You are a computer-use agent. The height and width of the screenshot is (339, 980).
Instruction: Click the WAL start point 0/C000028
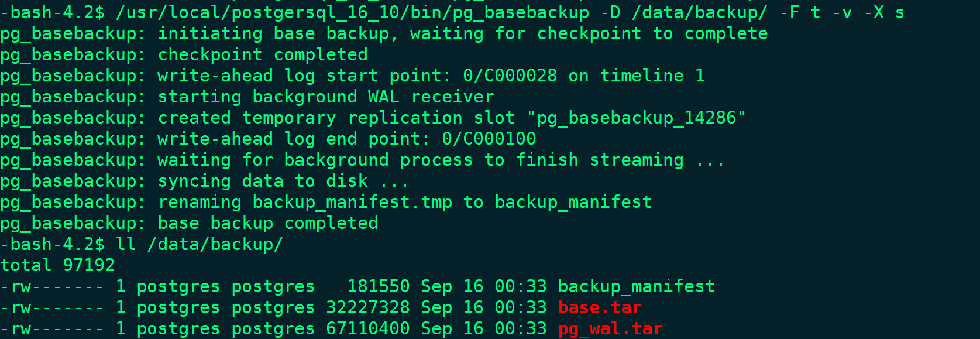point(510,76)
